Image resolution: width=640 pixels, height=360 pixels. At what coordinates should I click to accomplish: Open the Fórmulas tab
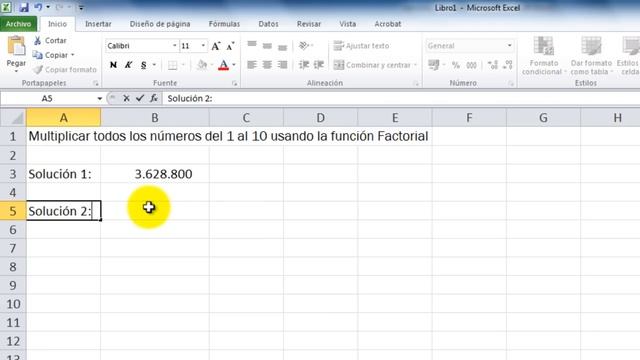[224, 24]
